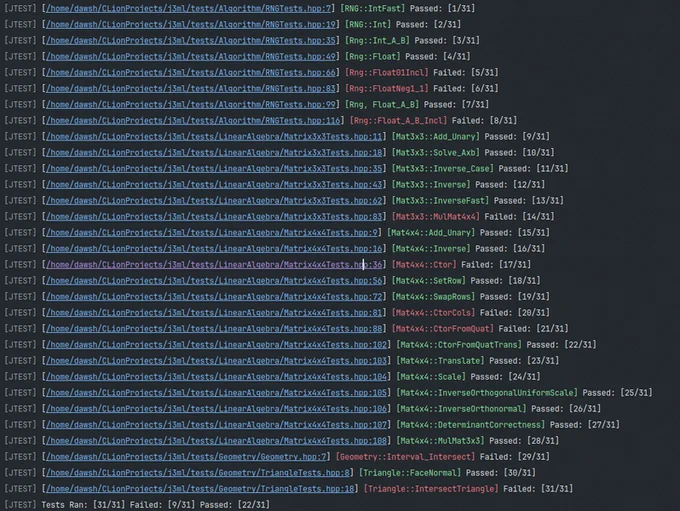Click the [Mat4x4::Translate] test name
This screenshot has height=511, width=680.
tap(441, 361)
